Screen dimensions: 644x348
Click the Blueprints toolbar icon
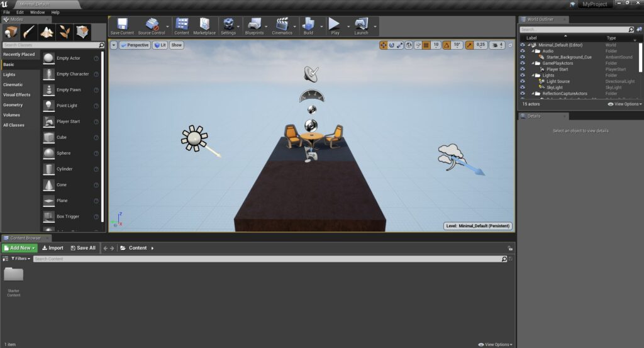254,26
